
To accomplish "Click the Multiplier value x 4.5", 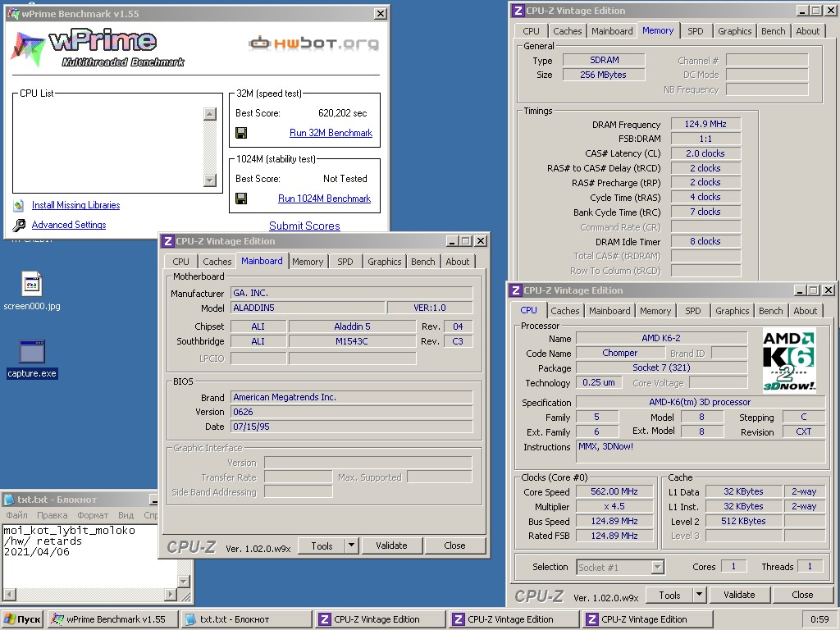I will coord(614,507).
